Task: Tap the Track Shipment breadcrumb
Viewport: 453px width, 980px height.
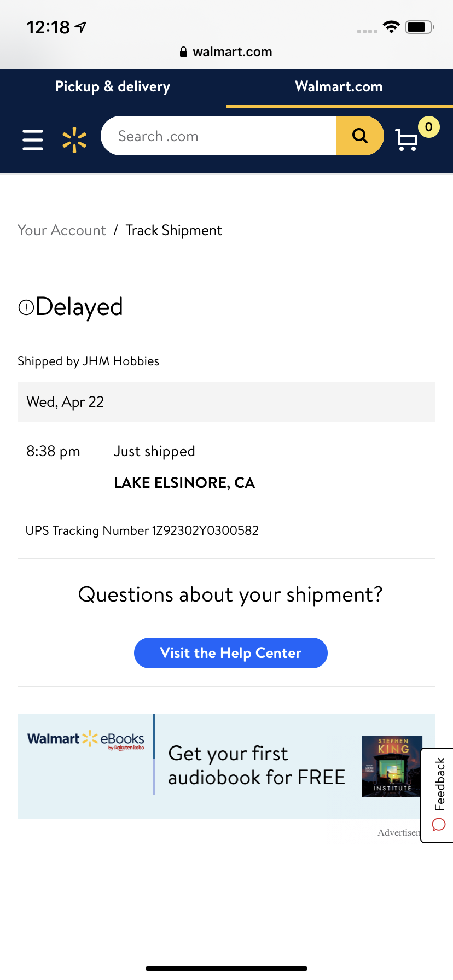Action: pos(174,230)
